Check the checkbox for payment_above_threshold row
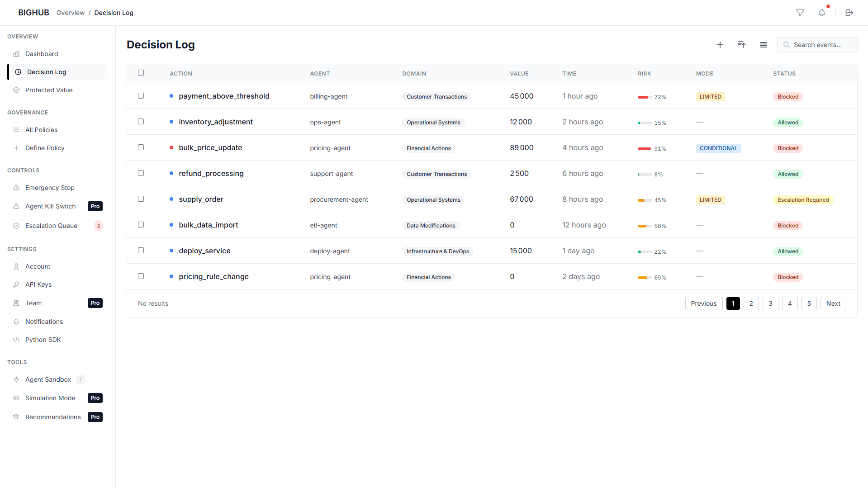The height and width of the screenshot is (488, 868). click(141, 96)
